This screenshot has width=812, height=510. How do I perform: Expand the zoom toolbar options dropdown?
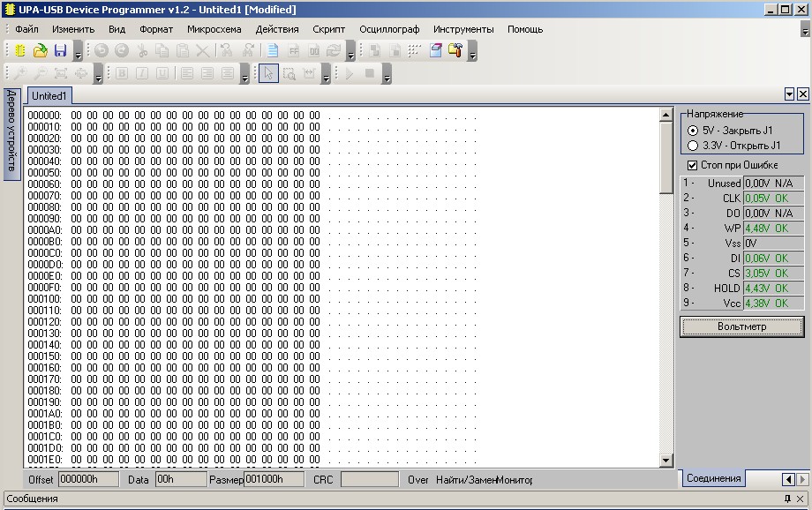click(x=98, y=73)
